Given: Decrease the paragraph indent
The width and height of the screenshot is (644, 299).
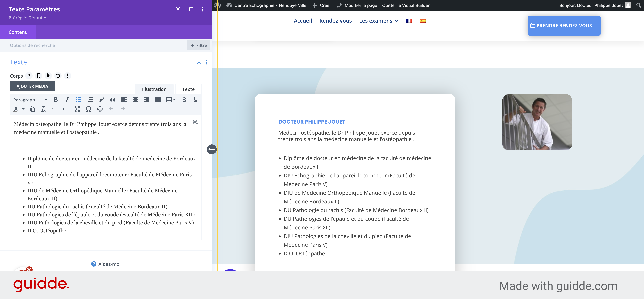Looking at the screenshot, I should 54,109.
